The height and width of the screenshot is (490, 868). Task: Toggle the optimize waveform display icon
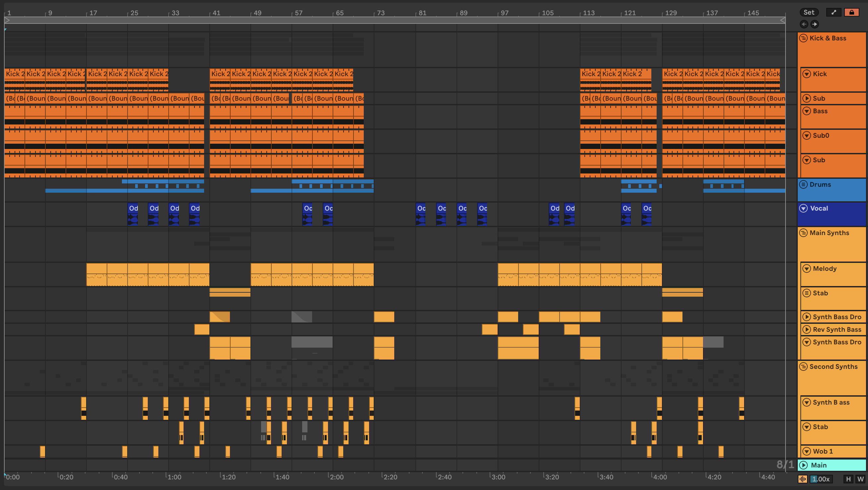click(x=803, y=479)
